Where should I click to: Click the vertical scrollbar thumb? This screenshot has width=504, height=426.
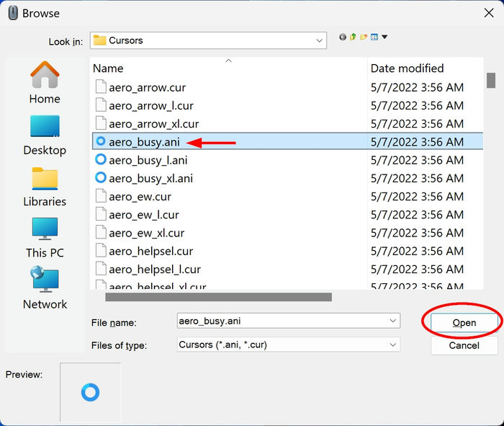tap(491, 80)
